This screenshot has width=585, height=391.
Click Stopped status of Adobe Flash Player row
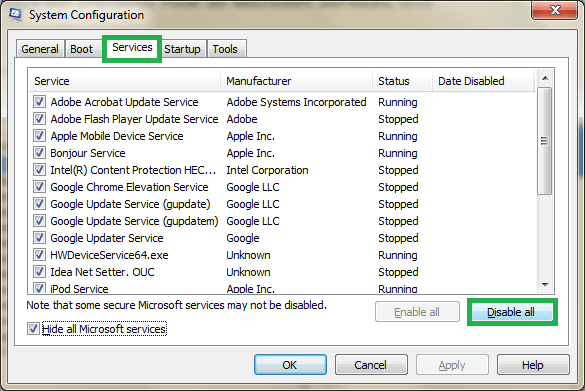(398, 119)
